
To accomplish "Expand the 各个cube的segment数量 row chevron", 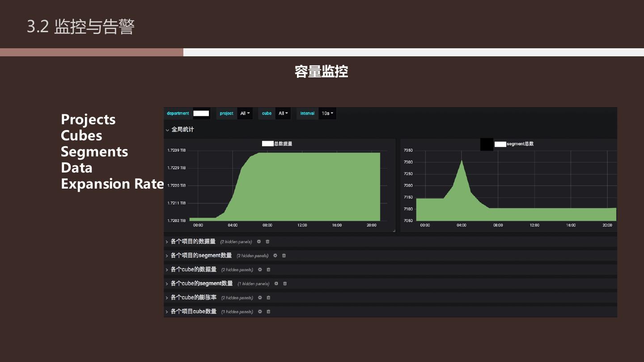I will click(x=167, y=283).
